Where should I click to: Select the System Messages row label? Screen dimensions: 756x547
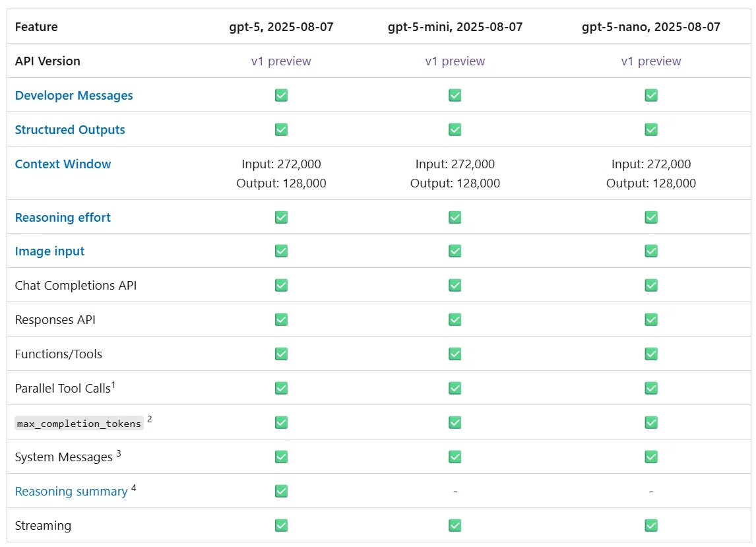63,457
